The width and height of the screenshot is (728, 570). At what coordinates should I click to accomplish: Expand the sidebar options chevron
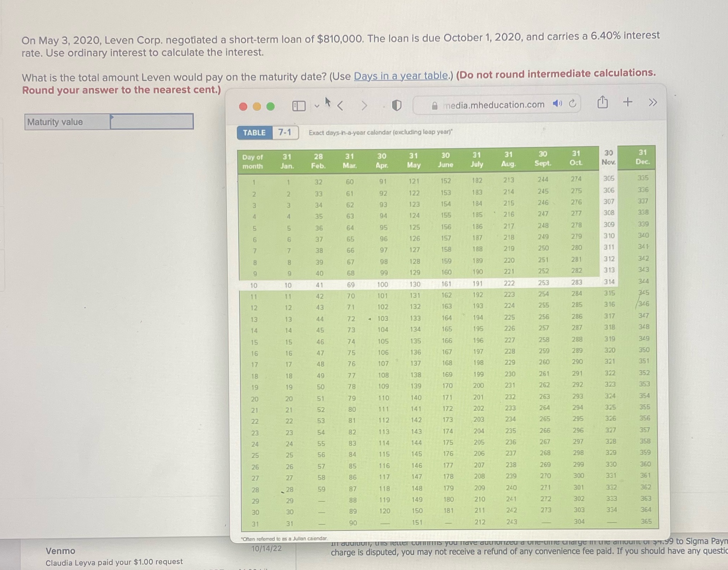[x=317, y=106]
